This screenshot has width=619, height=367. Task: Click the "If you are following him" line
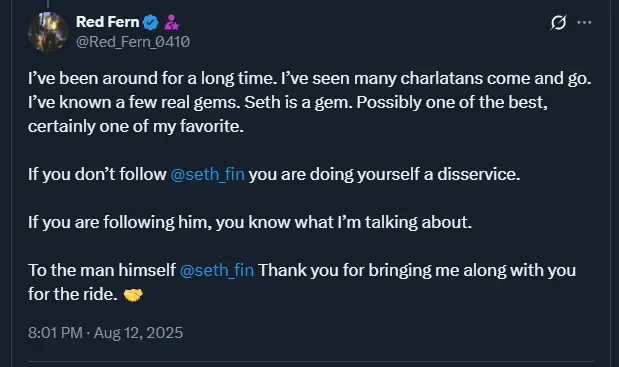click(x=250, y=222)
